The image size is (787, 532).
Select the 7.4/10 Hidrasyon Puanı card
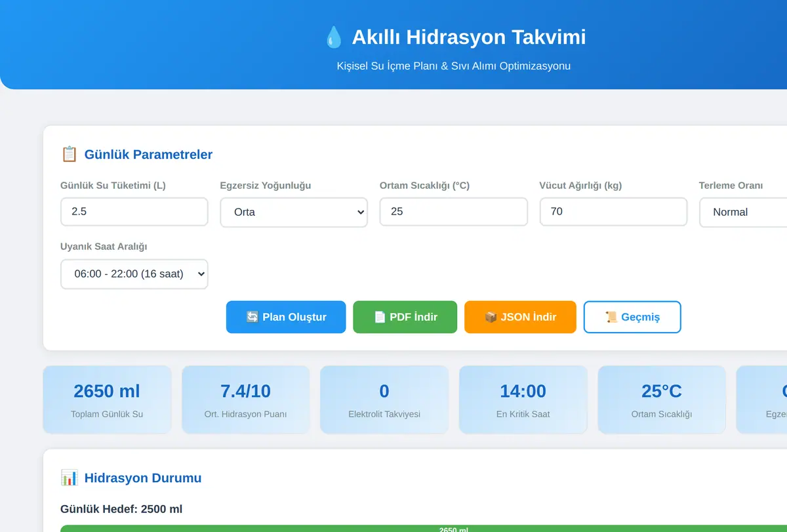(245, 399)
